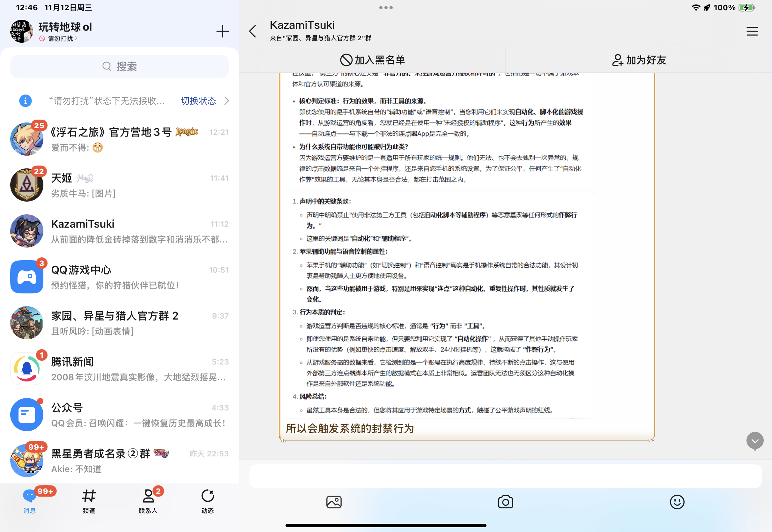772x532 pixels.
Task: Switch to the 联系人 tab
Action: (x=148, y=501)
